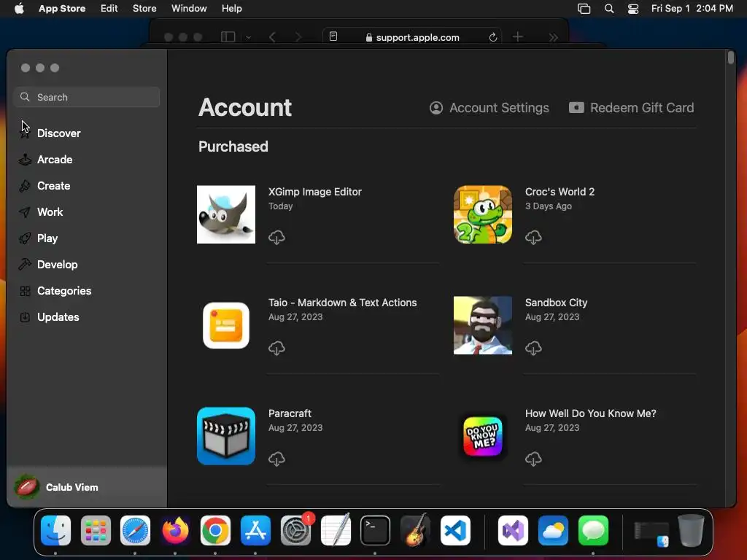The image size is (747, 560).
Task: Click Safari forward arrow in background window
Action: (298, 37)
